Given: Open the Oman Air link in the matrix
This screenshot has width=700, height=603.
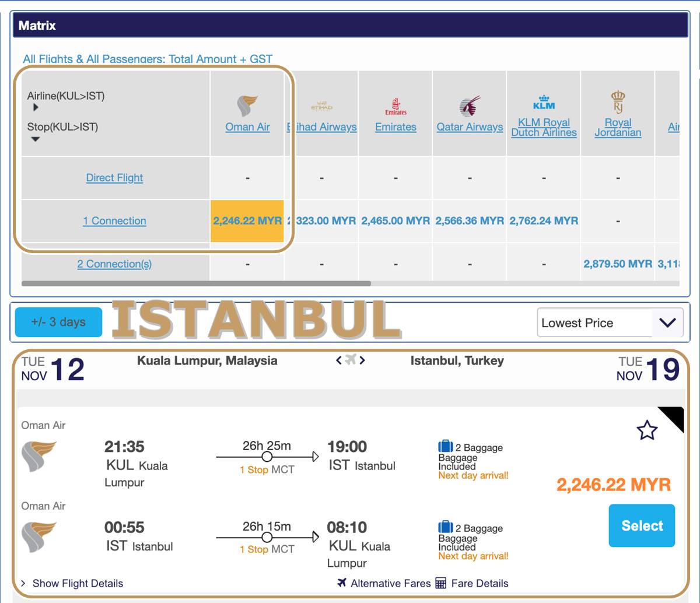Looking at the screenshot, I should click(247, 127).
